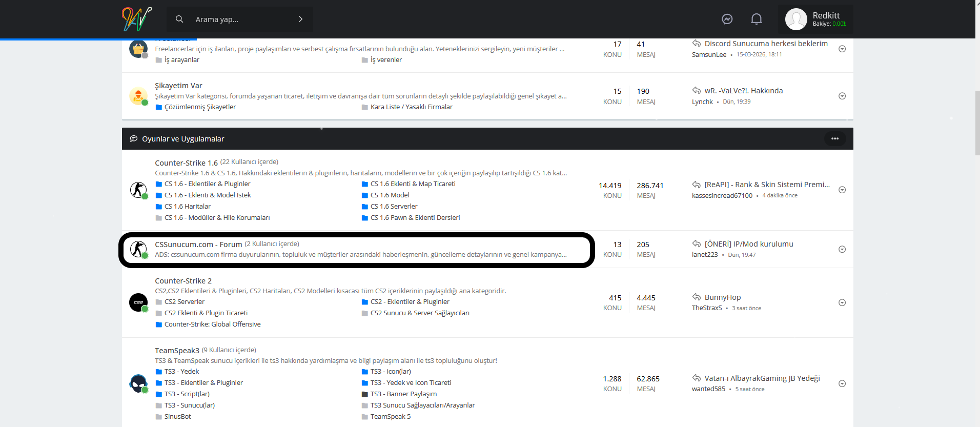The image size is (980, 427).
Task: Go to CS2 - Eklentiler & Pluginler
Action: tap(410, 302)
